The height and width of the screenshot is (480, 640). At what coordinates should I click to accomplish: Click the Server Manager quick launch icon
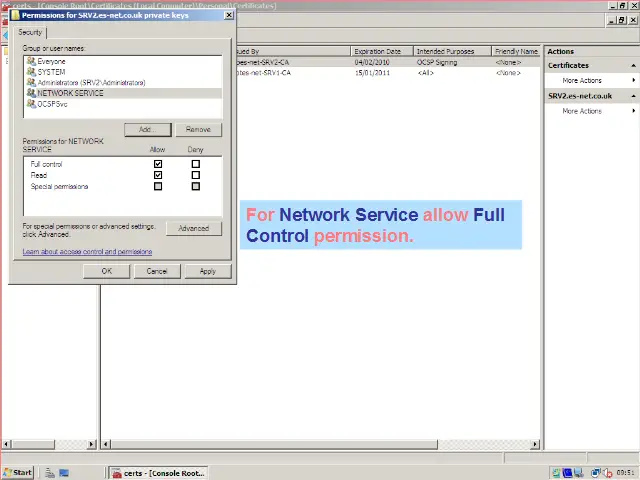[x=48, y=472]
